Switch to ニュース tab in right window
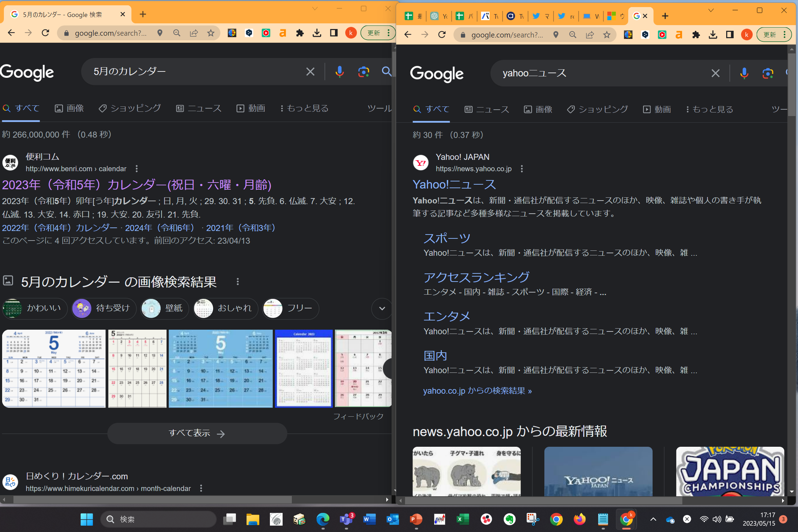798x532 pixels. [x=487, y=109]
